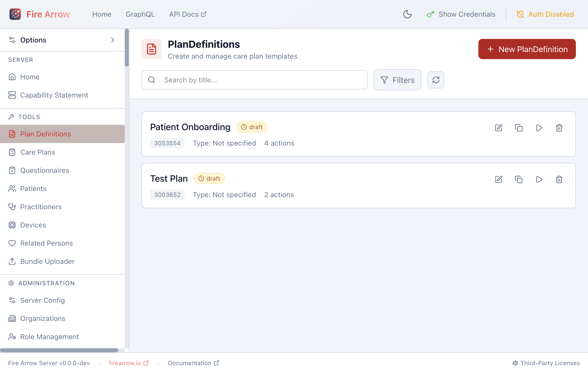Click New PlanDefinition button
This screenshot has height=373, width=588.
point(527,49)
